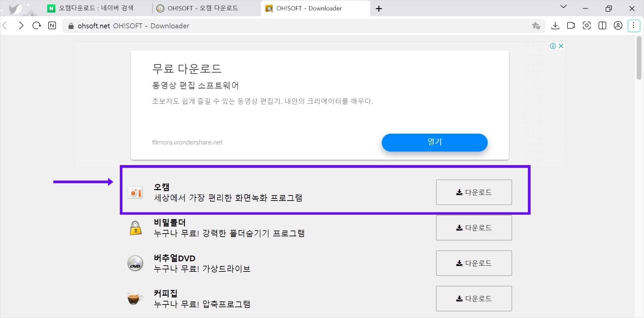Click the 열기 ad button
The image size is (644, 318).
click(x=434, y=142)
